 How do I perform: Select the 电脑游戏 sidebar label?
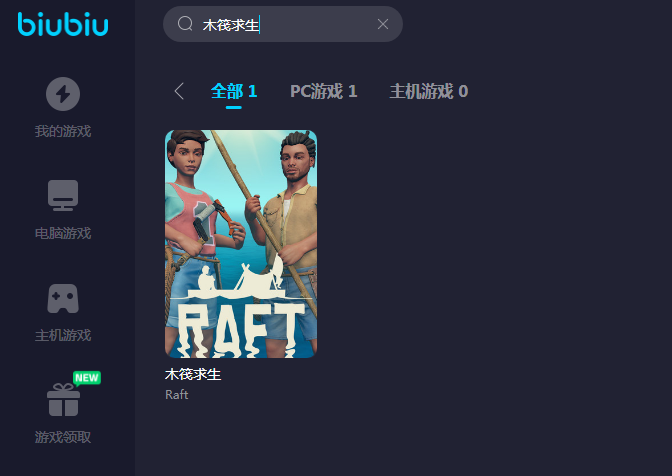(x=63, y=233)
